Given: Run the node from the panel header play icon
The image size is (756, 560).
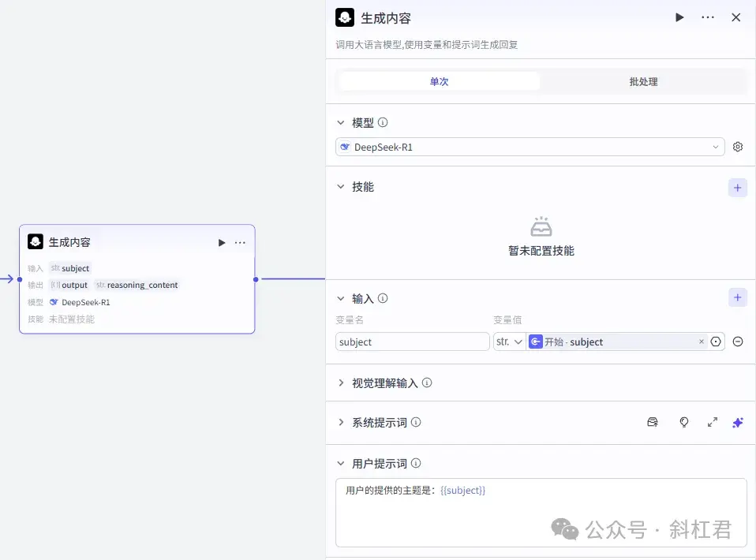Looking at the screenshot, I should (x=679, y=18).
